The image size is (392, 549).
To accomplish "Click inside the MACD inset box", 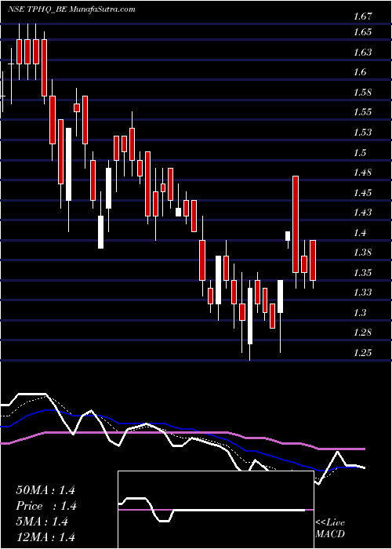I will coord(216,510).
